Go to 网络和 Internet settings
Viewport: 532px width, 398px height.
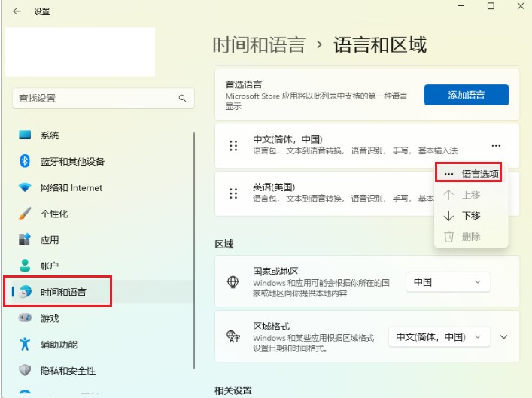(71, 188)
